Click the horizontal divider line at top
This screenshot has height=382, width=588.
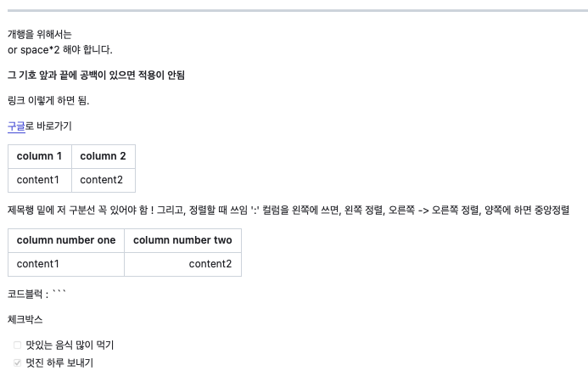pos(298,10)
